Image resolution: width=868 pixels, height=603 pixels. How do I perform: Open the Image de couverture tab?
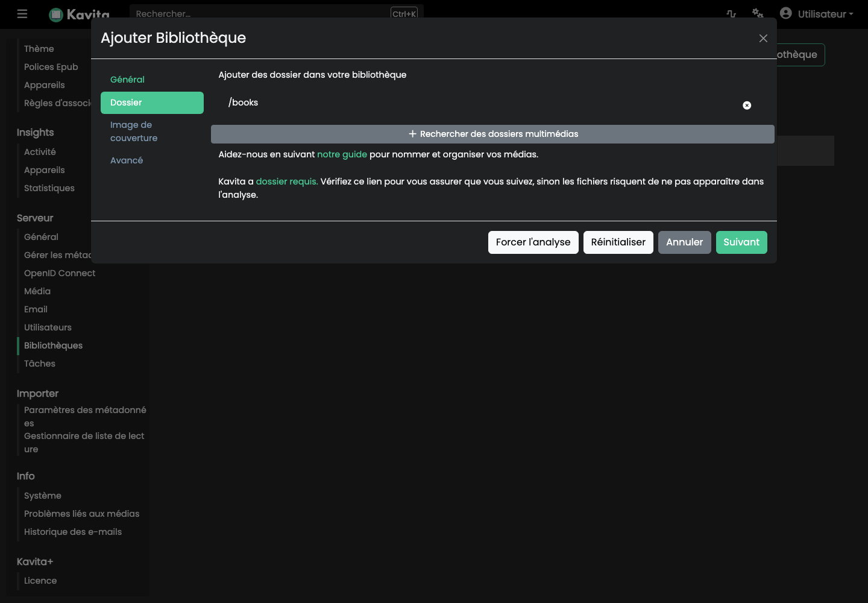(152, 131)
